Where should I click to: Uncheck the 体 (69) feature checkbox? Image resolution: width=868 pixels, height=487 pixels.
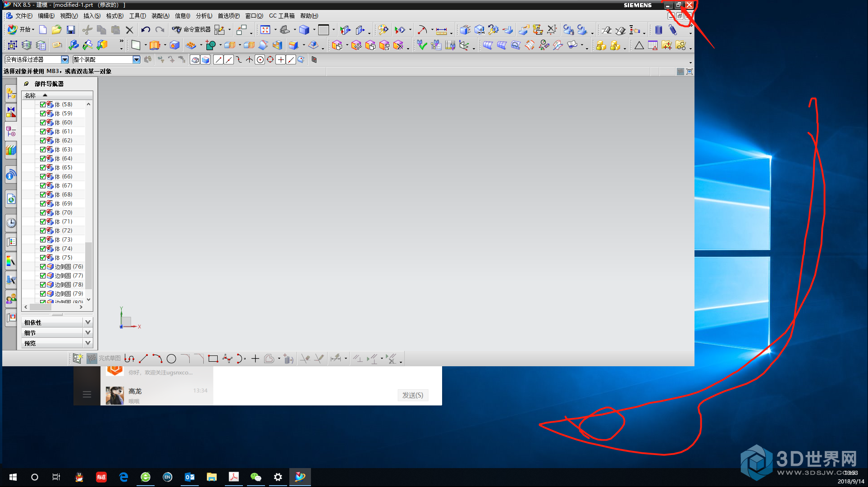[x=43, y=204]
